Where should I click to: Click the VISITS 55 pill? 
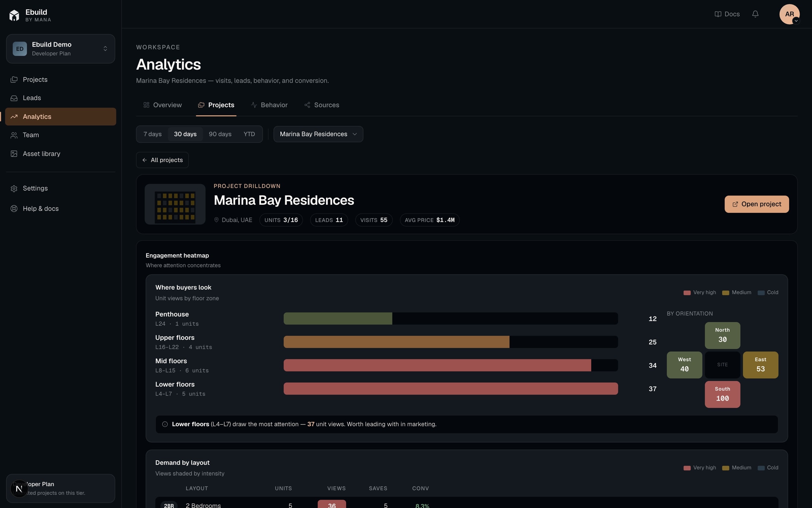tap(374, 220)
